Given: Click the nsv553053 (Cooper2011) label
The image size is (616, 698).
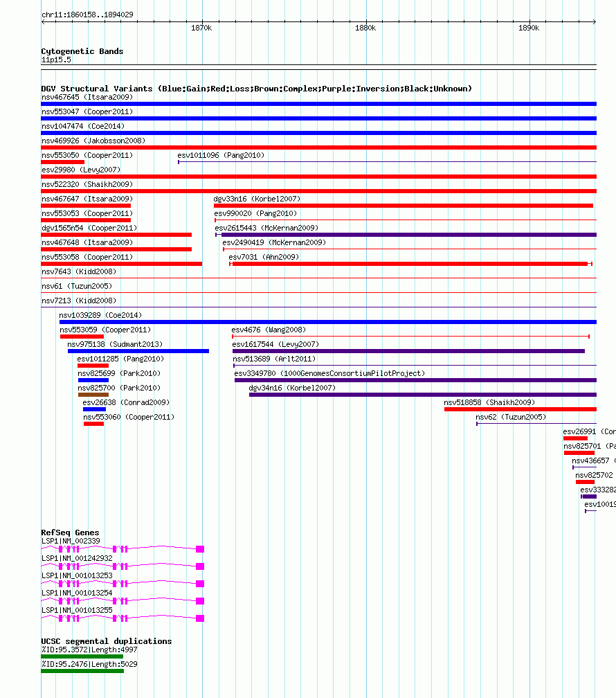Looking at the screenshot, I should click(x=87, y=213).
